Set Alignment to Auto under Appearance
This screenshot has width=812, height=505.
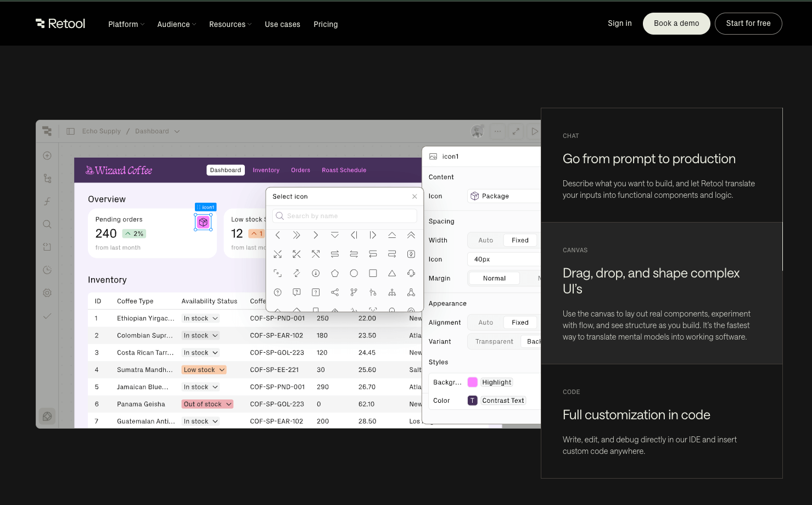pos(485,322)
